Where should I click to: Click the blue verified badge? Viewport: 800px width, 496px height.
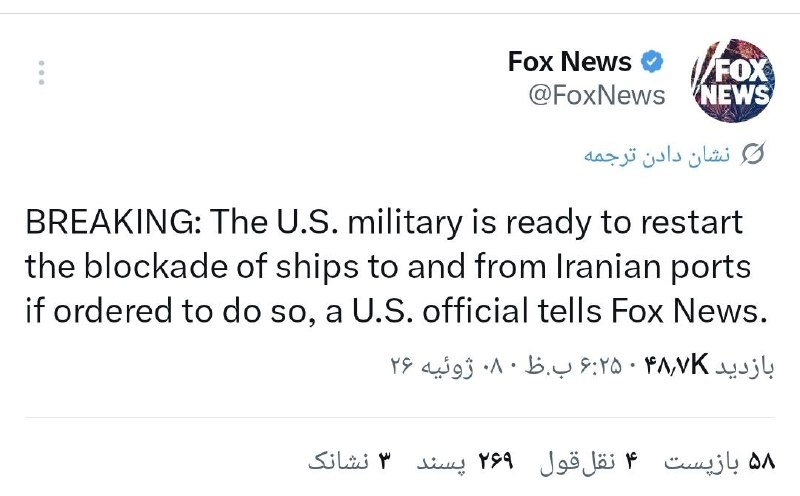[652, 62]
